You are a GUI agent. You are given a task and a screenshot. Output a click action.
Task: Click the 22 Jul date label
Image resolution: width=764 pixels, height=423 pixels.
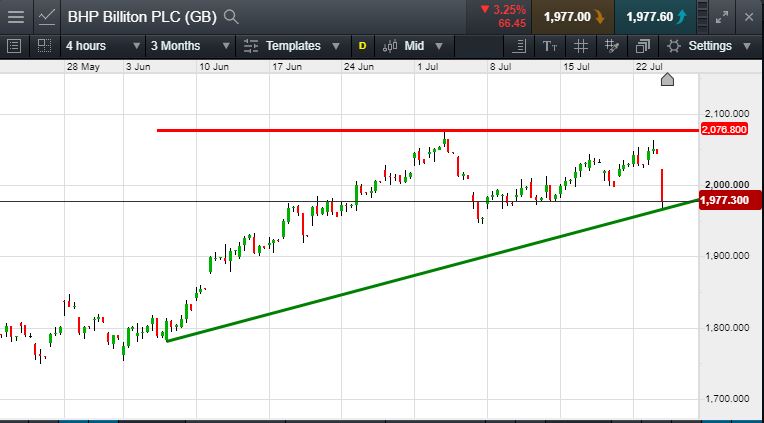(x=649, y=67)
